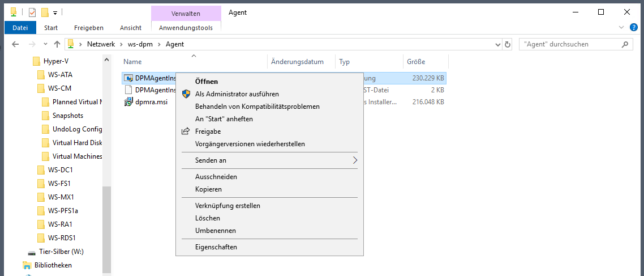Open the Datei menu tab
Viewport: 644px width, 276px height.
coord(20,28)
